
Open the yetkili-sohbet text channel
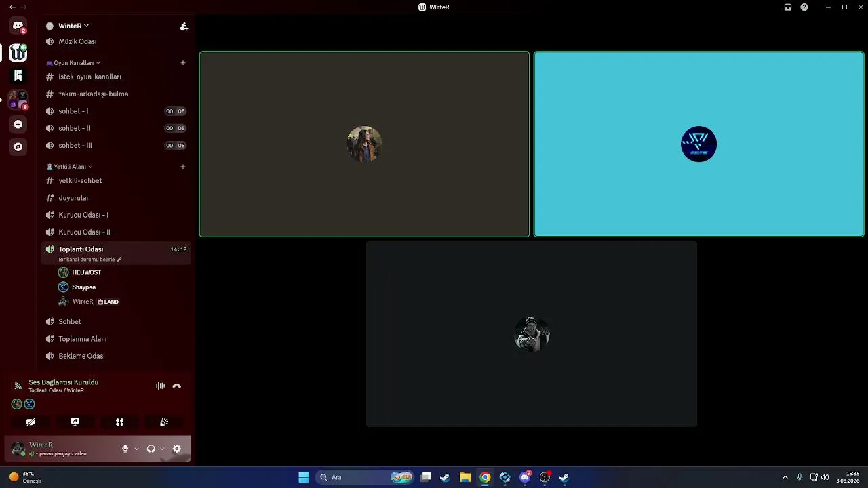tap(115, 180)
